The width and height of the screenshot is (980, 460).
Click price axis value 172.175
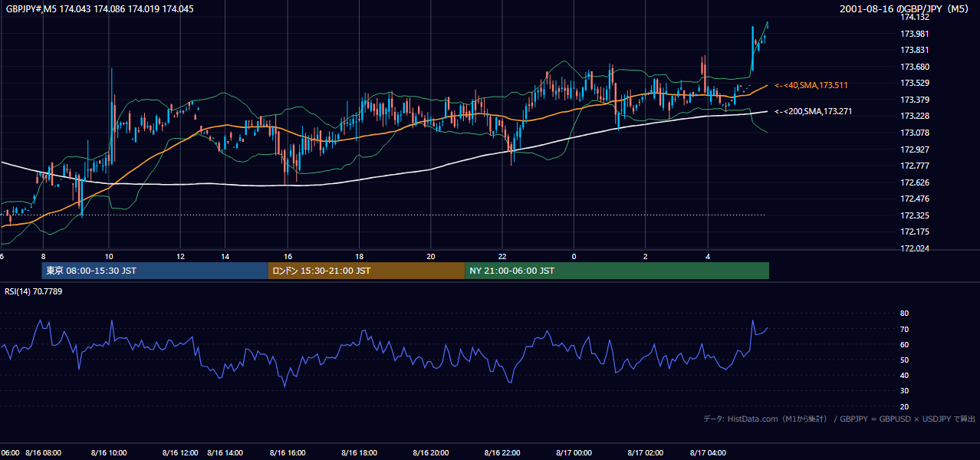pyautogui.click(x=915, y=232)
